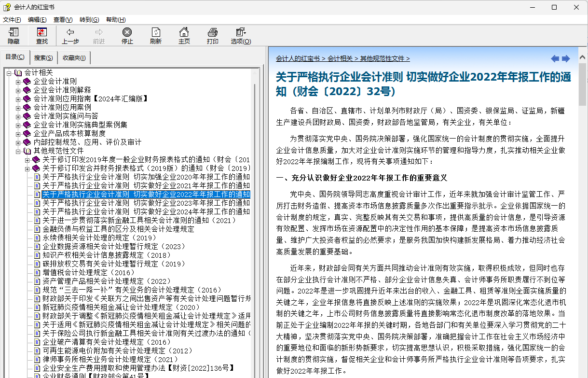The width and height of the screenshot is (588, 378).
Task: Click the 查找 (Find) toolbar icon
Action: point(42,36)
